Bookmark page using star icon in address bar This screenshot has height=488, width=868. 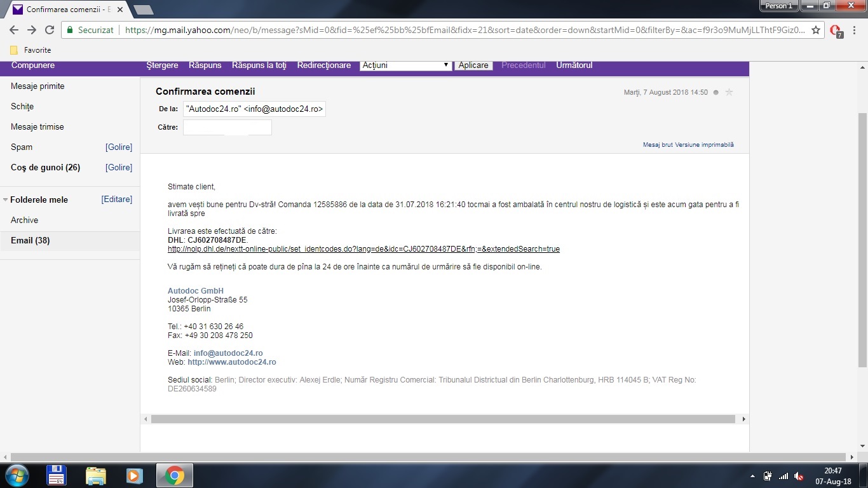(816, 30)
